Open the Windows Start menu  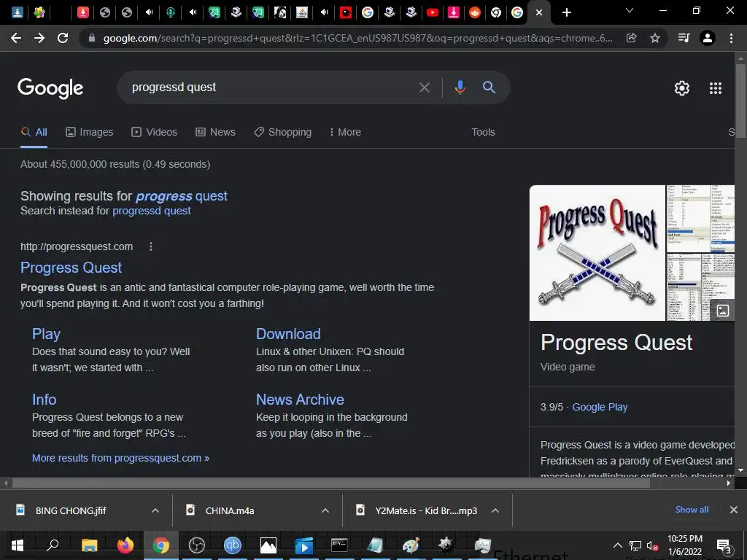pyautogui.click(x=18, y=545)
